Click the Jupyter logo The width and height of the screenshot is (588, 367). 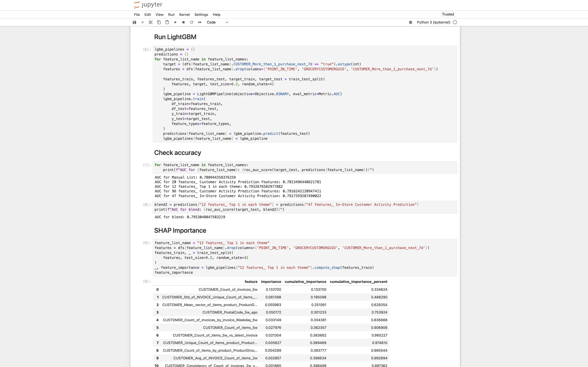pyautogui.click(x=148, y=5)
